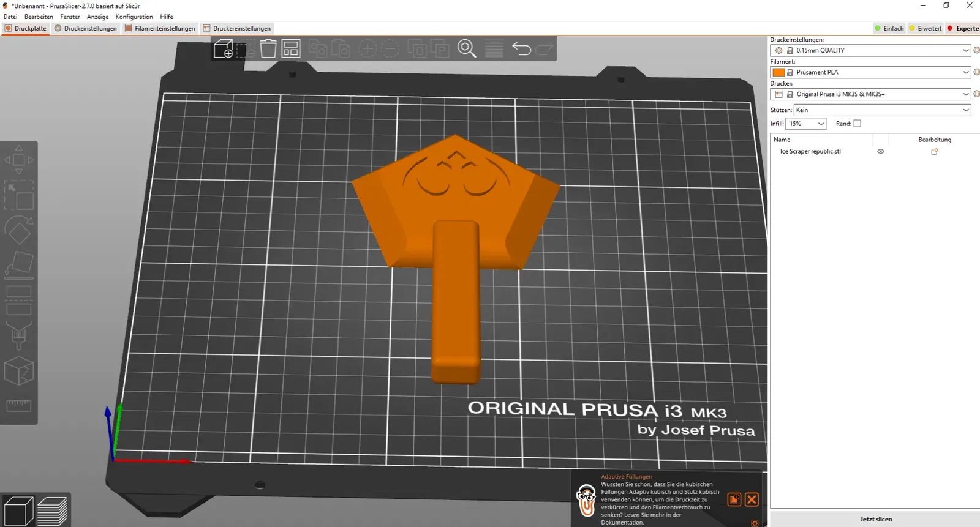Open the Bearbeiten menu
The width and height of the screenshot is (980, 527).
point(39,17)
